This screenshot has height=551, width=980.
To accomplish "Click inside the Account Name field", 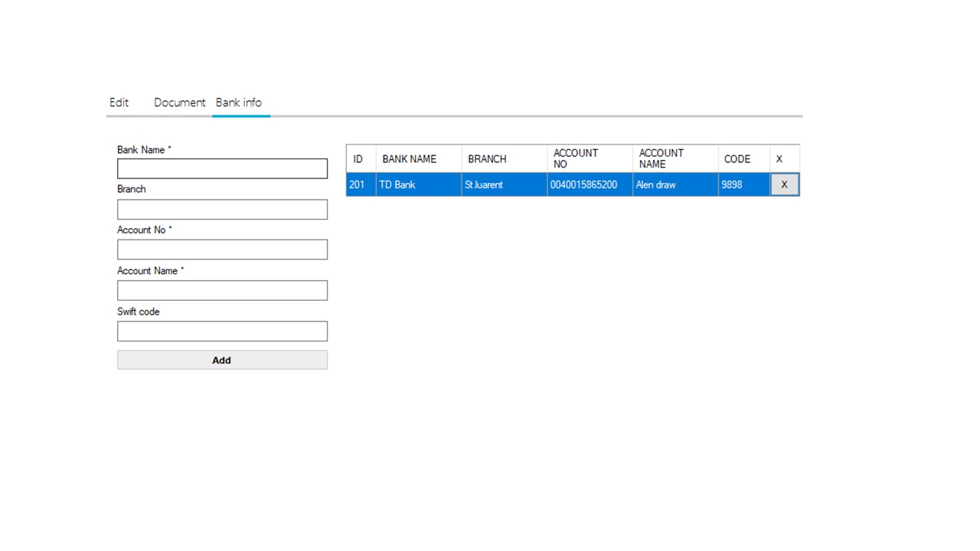I will point(221,289).
